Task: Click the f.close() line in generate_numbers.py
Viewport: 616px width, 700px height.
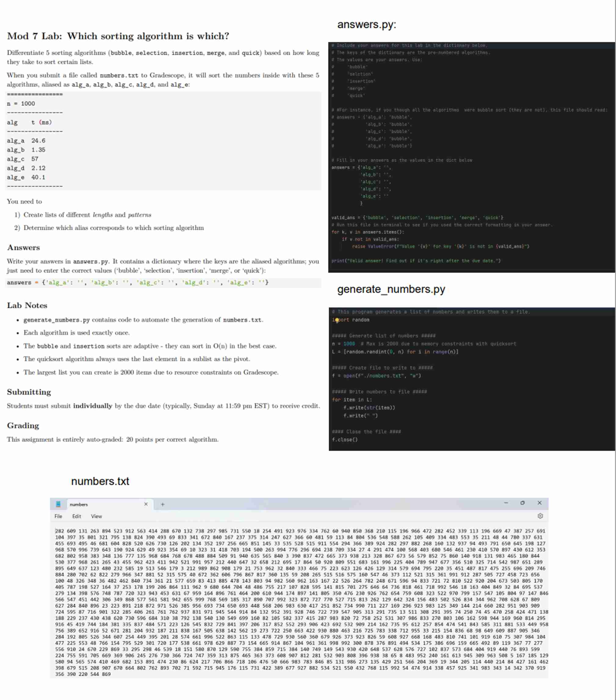Action: 345,440
